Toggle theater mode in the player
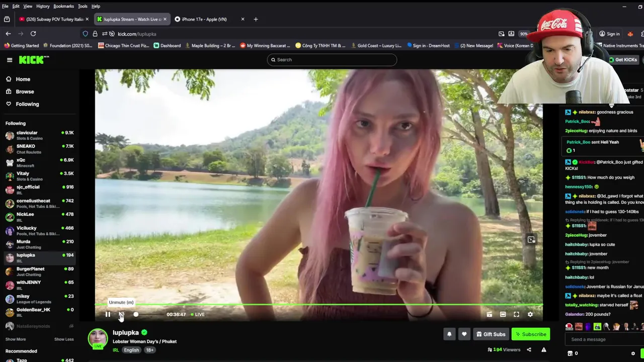Screen dimensions: 644x362 pos(503,314)
